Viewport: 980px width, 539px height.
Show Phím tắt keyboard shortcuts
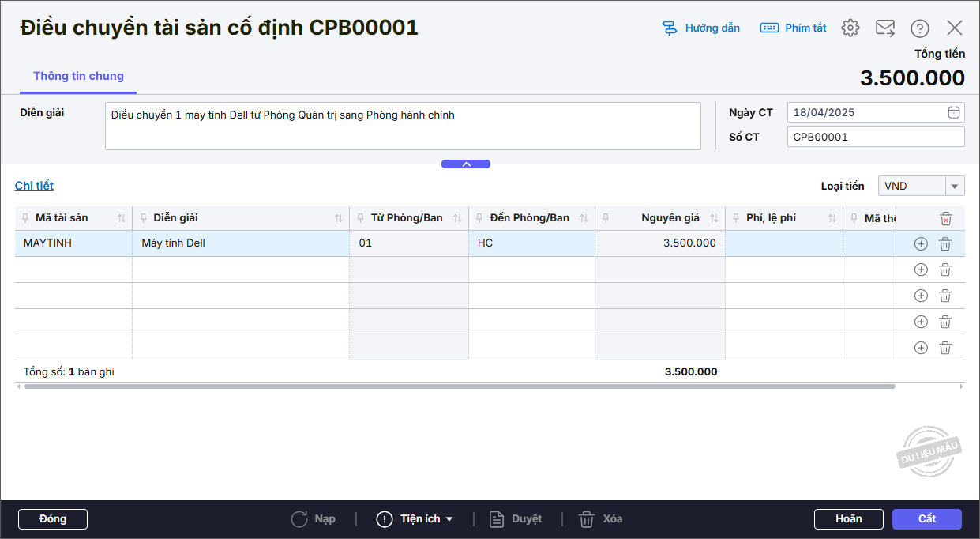(x=793, y=28)
